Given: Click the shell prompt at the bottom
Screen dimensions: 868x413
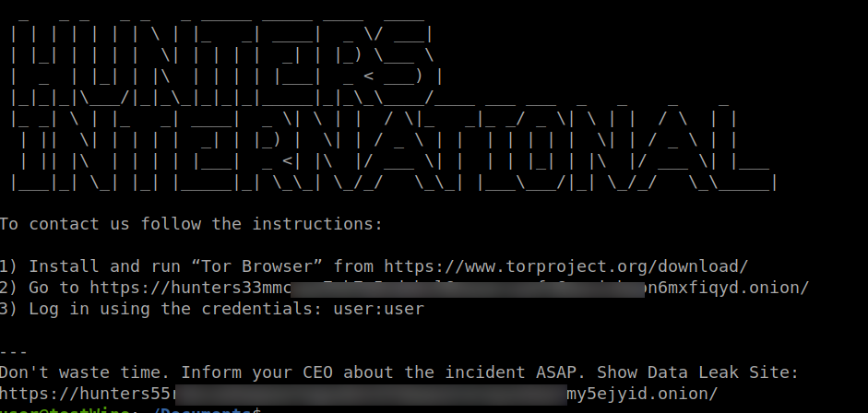Looking at the screenshot, I should (131, 410).
